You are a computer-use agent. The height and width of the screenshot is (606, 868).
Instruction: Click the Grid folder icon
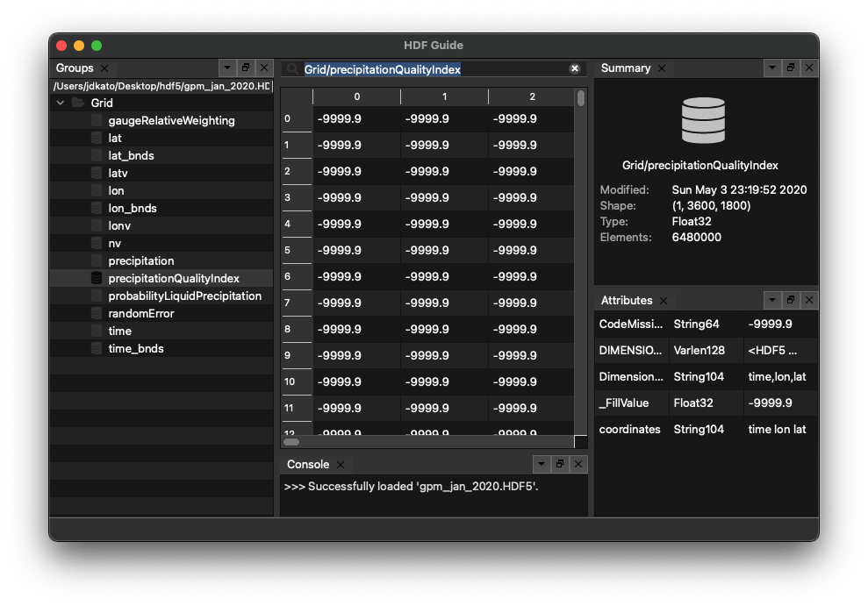click(x=78, y=103)
